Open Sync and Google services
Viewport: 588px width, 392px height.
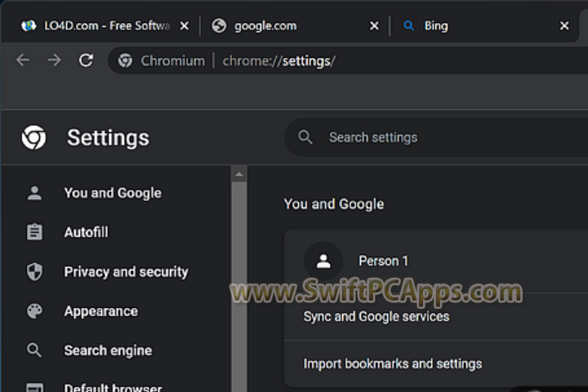[x=436, y=317]
